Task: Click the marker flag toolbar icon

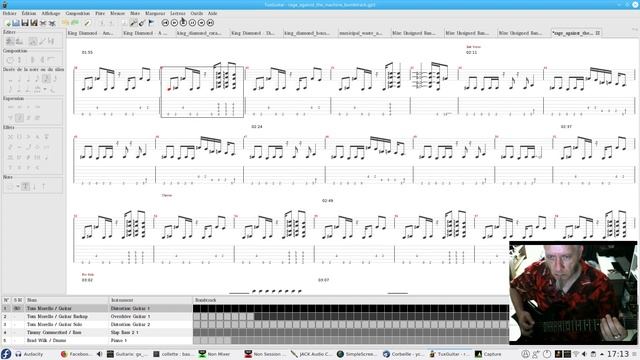Action: click(x=151, y=23)
